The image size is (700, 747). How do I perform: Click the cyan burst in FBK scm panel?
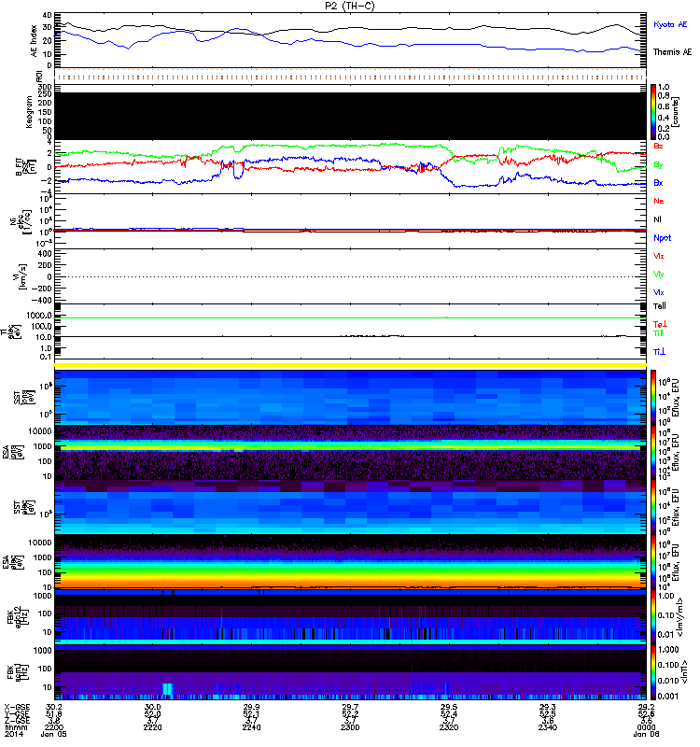(x=168, y=689)
